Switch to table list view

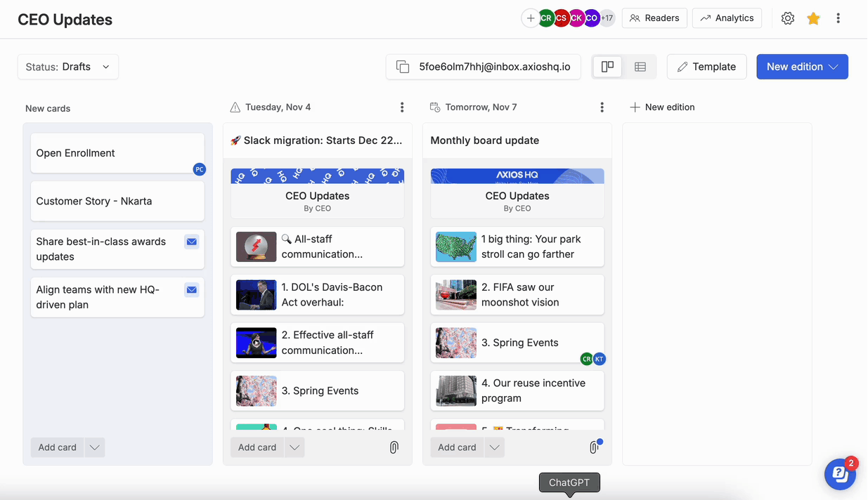pos(640,67)
